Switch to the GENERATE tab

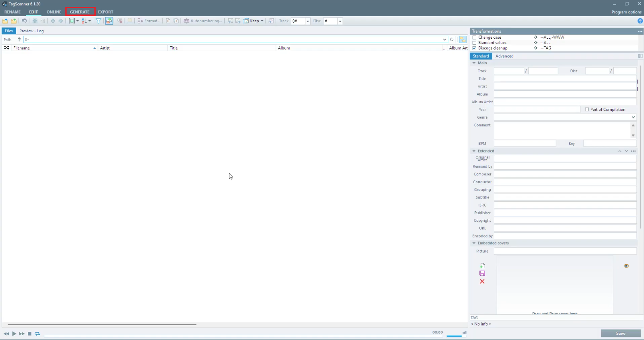[80, 12]
